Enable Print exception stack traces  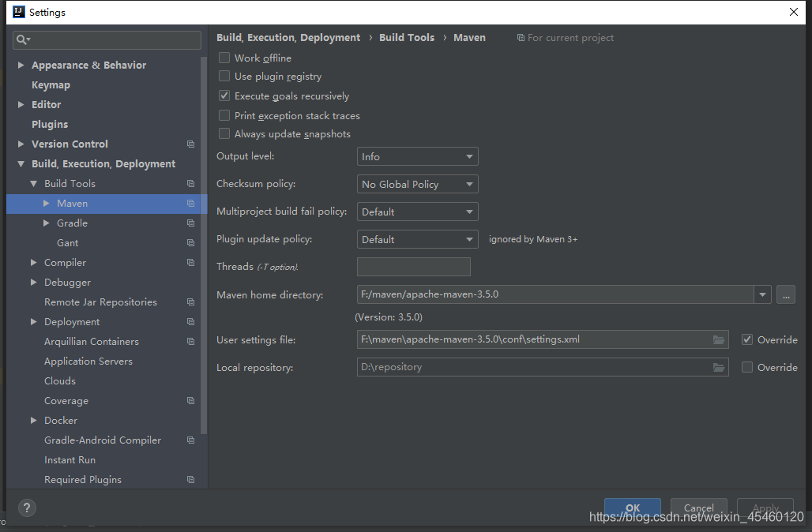(224, 115)
